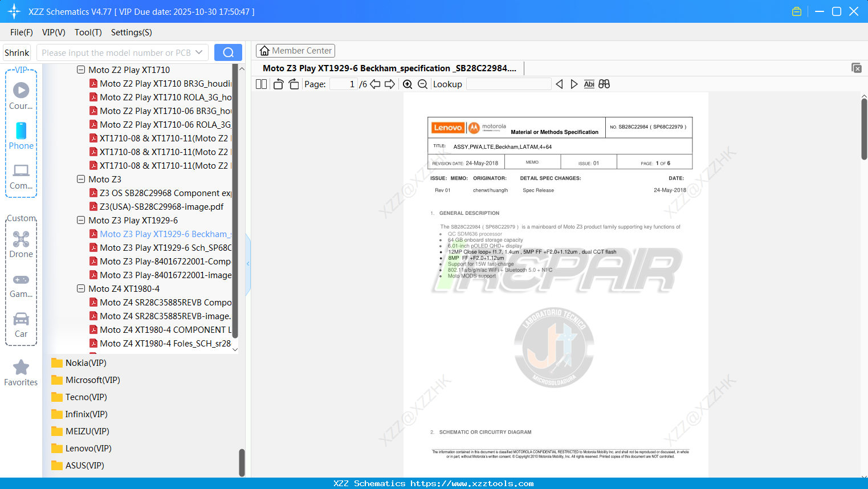
Task: Open the Nokia(VIP) folder
Action: [79, 363]
